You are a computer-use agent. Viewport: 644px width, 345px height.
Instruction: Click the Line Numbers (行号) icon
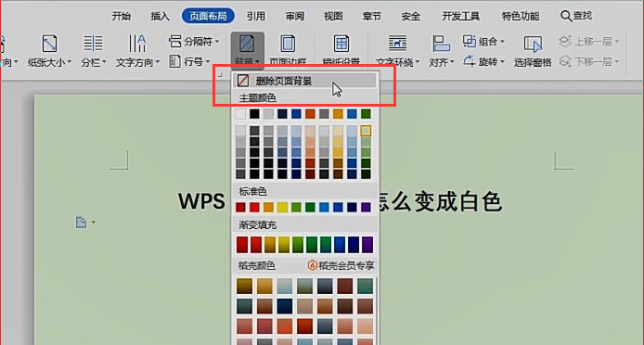[175, 61]
